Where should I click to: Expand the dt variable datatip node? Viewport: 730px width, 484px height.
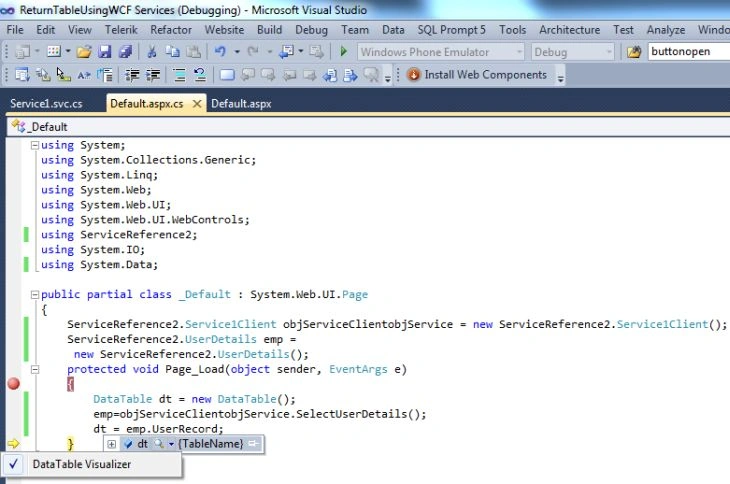click(x=112, y=444)
